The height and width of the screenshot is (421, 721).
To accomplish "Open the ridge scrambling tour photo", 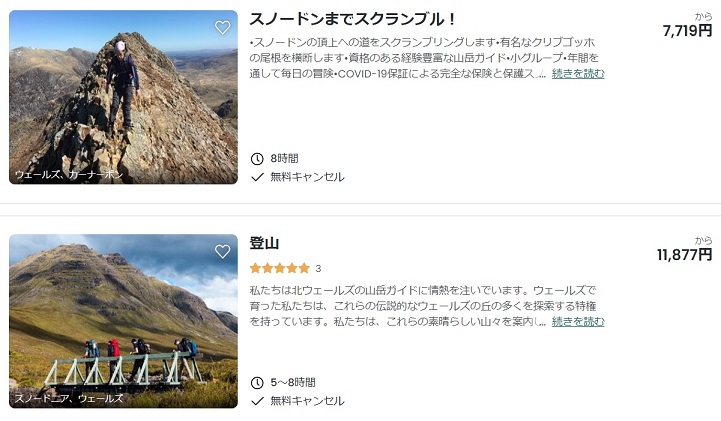I will [123, 97].
